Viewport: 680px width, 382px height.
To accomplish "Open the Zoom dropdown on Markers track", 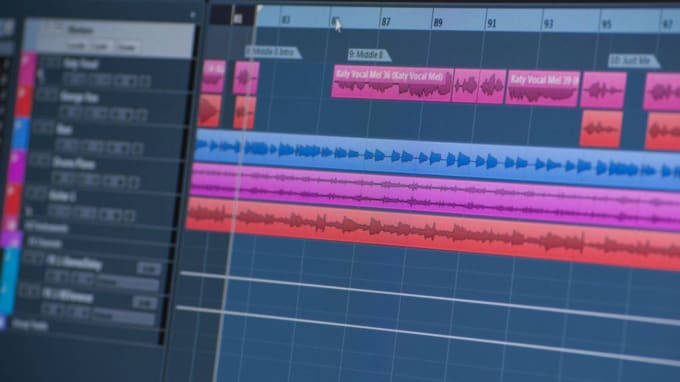I will pos(127,47).
